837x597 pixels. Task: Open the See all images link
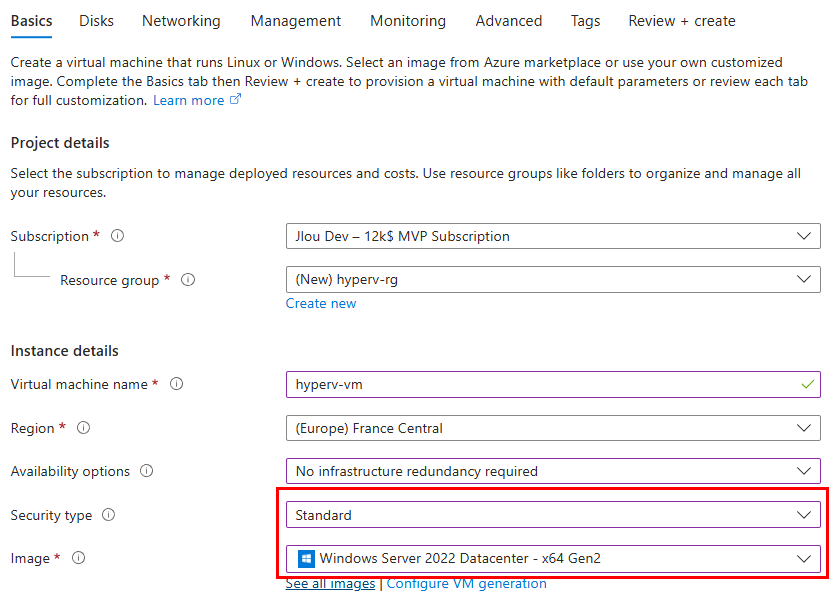tap(330, 584)
